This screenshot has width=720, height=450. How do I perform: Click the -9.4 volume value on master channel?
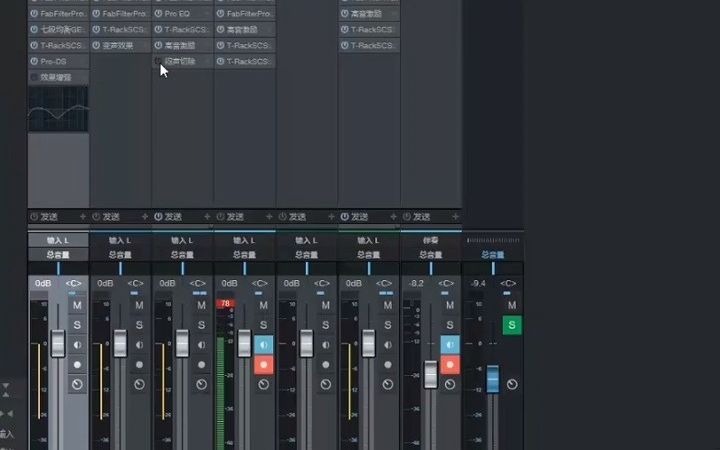[x=478, y=283]
